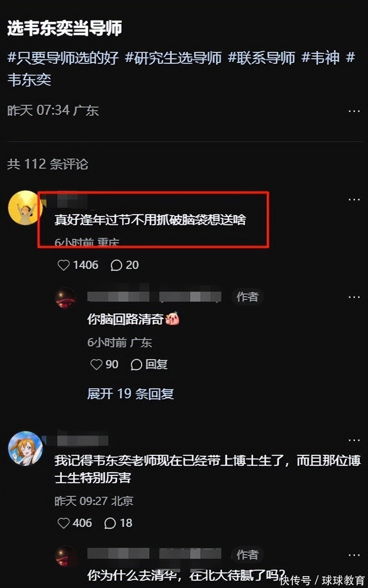Viewport: 368px width, 588px height.
Task: Expand 展开 19 条回复
Action: pyautogui.click(x=130, y=394)
